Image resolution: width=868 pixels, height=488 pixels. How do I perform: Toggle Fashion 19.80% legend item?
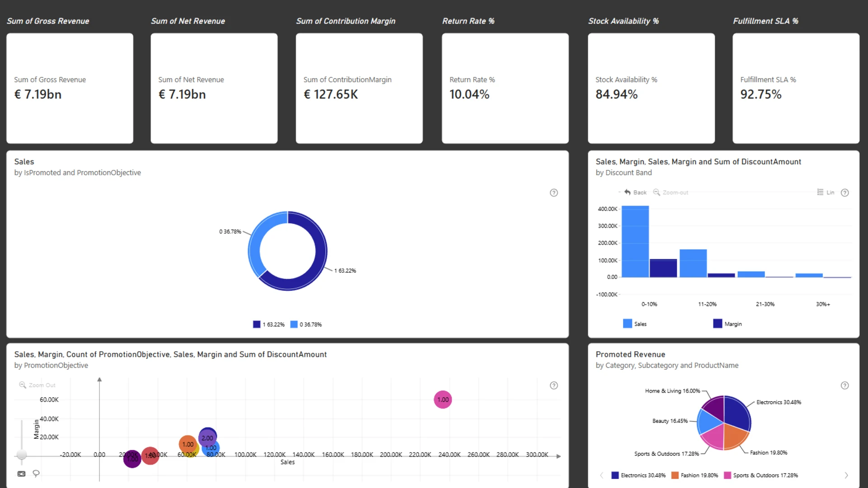[x=694, y=475]
